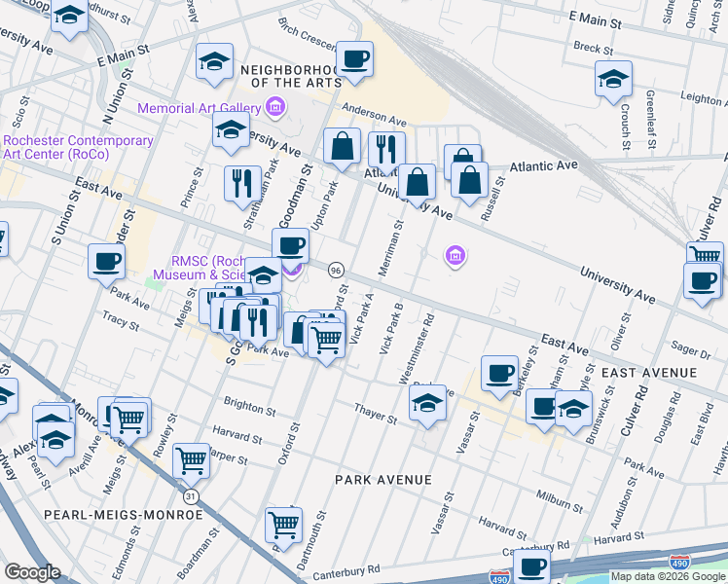Click the Tracy St street label
This screenshot has height=584, width=728.
121,321
